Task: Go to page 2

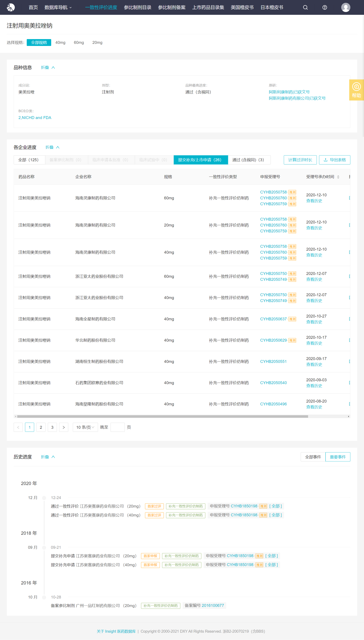Action: [41, 427]
